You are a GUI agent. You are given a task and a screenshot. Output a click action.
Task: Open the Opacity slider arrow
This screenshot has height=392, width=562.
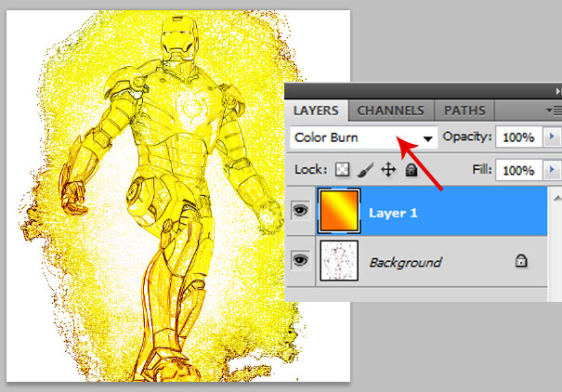(552, 137)
